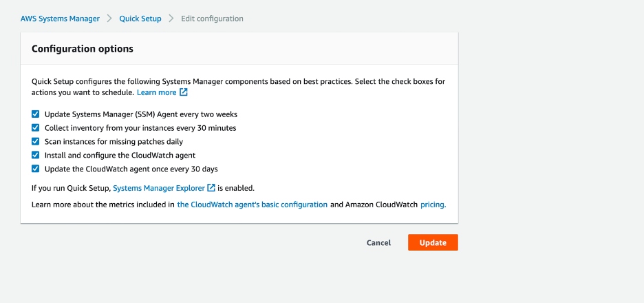Click the orange Update button
This screenshot has width=644, height=303.
tap(433, 242)
